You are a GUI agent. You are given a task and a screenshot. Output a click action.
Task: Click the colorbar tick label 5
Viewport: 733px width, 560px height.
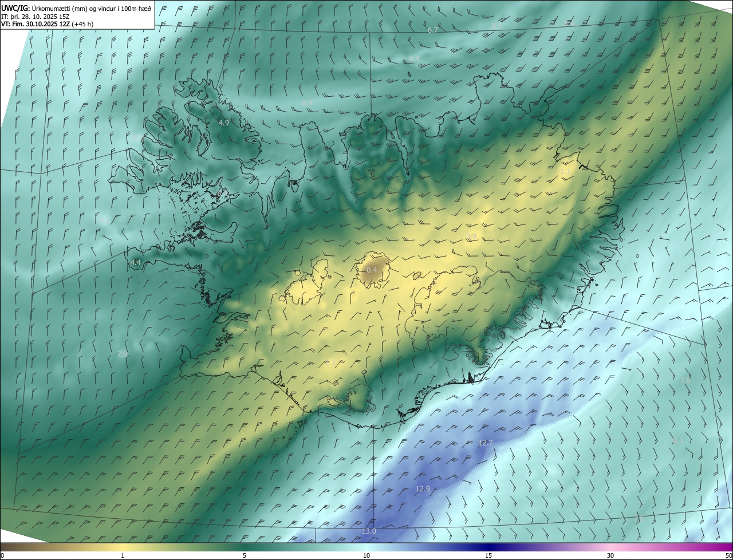pyautogui.click(x=245, y=555)
